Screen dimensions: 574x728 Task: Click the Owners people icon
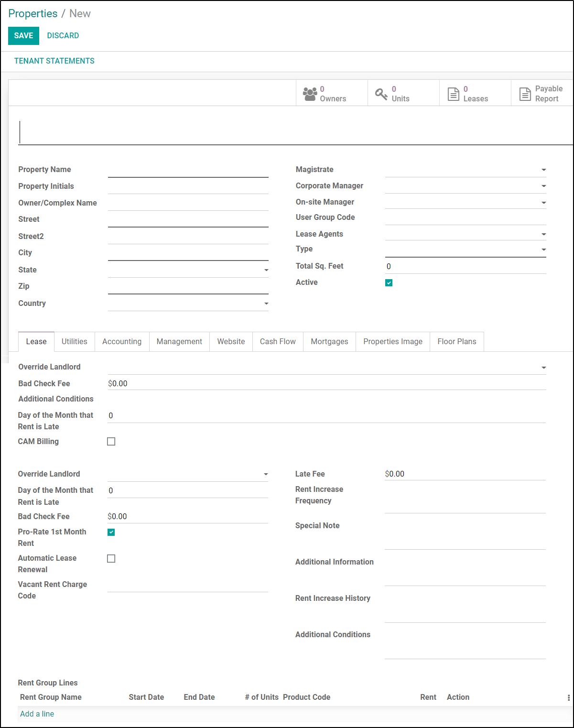click(x=310, y=94)
